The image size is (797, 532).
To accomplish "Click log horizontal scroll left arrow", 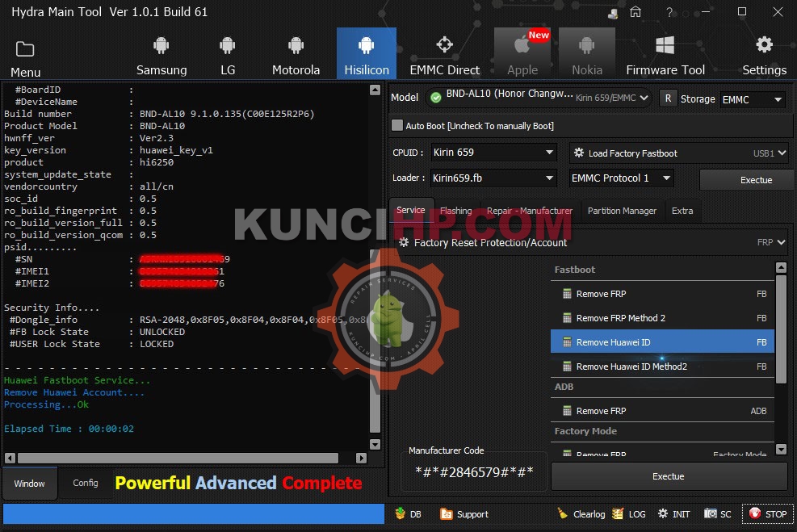I will tap(10, 458).
